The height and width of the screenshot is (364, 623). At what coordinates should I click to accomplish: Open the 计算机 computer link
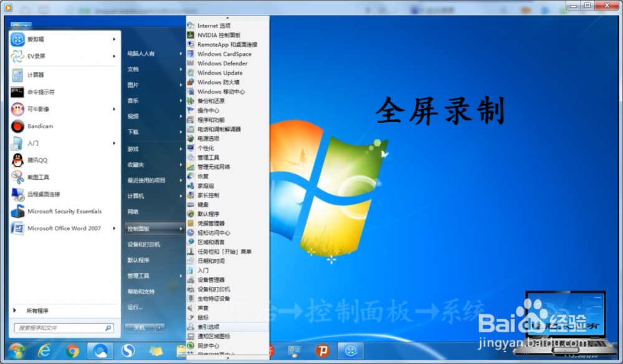136,196
